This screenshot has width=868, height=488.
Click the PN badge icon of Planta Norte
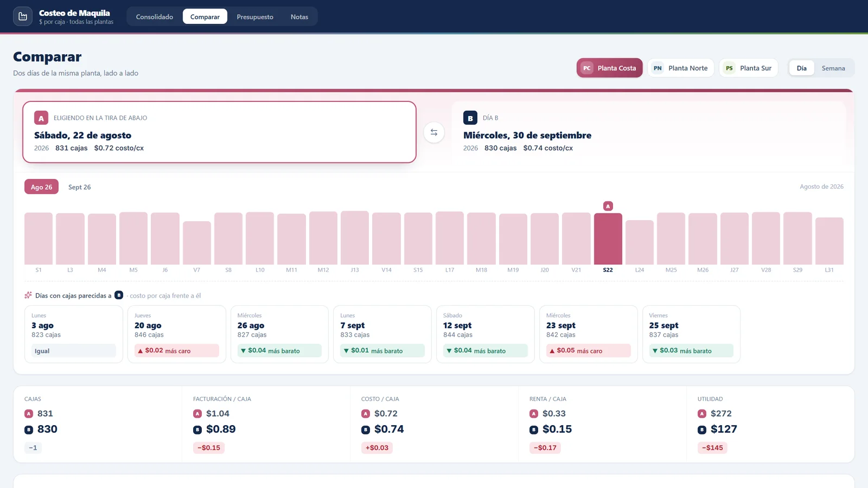658,68
